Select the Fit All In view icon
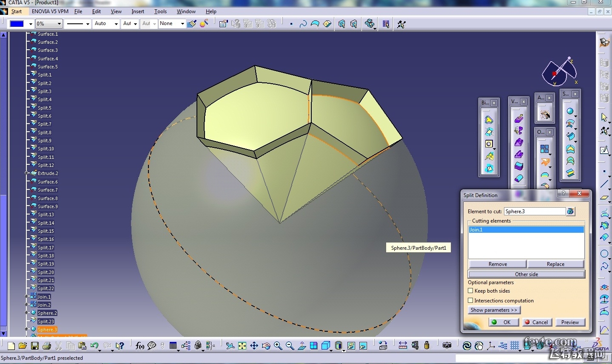Image resolution: width=612 pixels, height=364 pixels. point(242,346)
